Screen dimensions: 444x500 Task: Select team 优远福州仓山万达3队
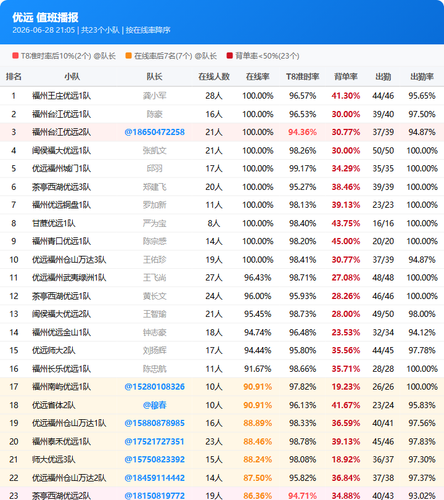point(69,260)
